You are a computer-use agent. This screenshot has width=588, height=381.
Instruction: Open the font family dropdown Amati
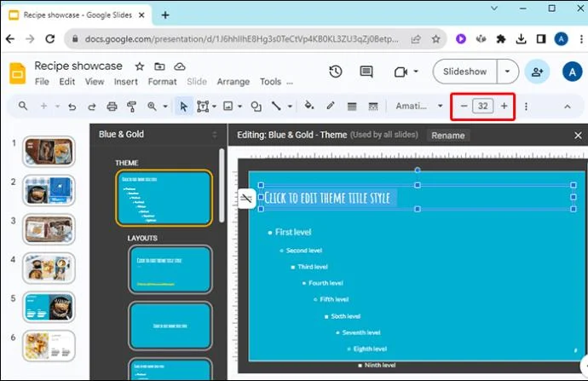tap(419, 107)
